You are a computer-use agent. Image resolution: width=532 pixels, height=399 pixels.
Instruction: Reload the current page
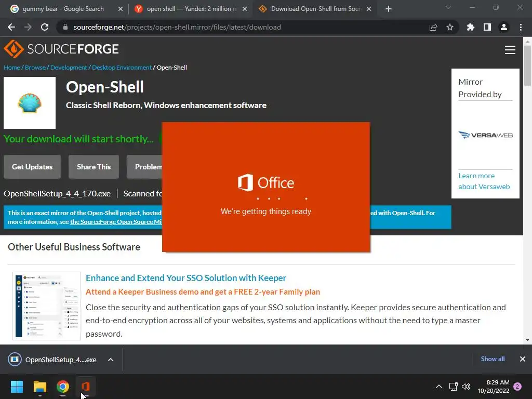(x=45, y=27)
